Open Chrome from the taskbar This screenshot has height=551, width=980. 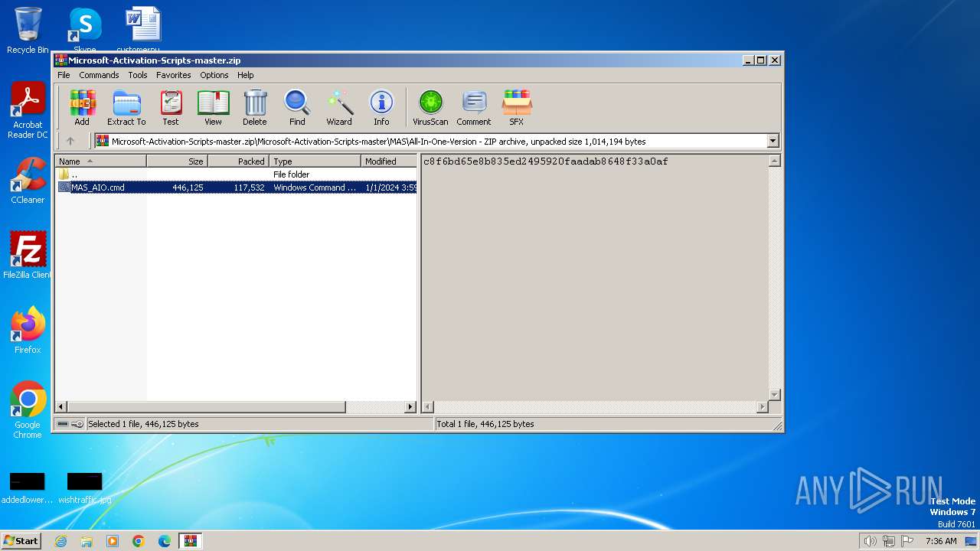(139, 541)
